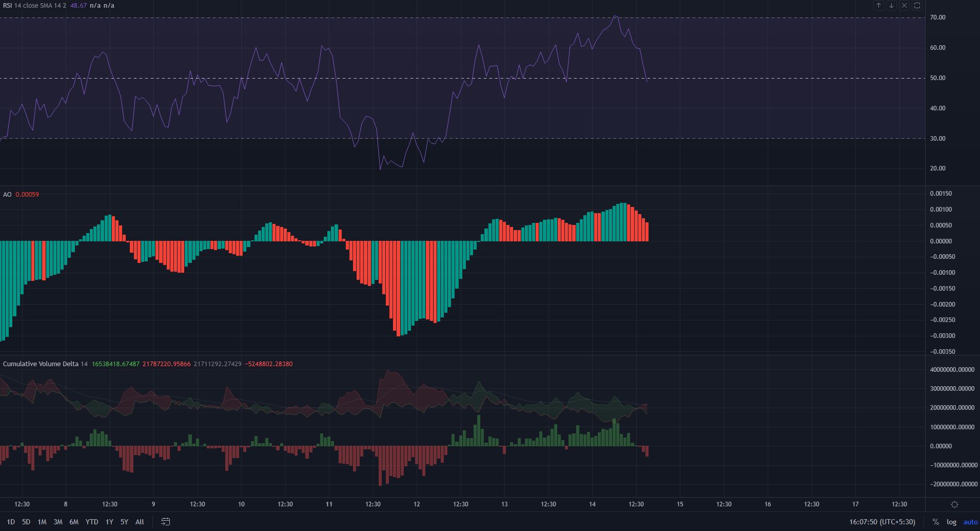Viewport: 980px width, 531px height.
Task: Select the 5D date range
Action: coord(26,522)
